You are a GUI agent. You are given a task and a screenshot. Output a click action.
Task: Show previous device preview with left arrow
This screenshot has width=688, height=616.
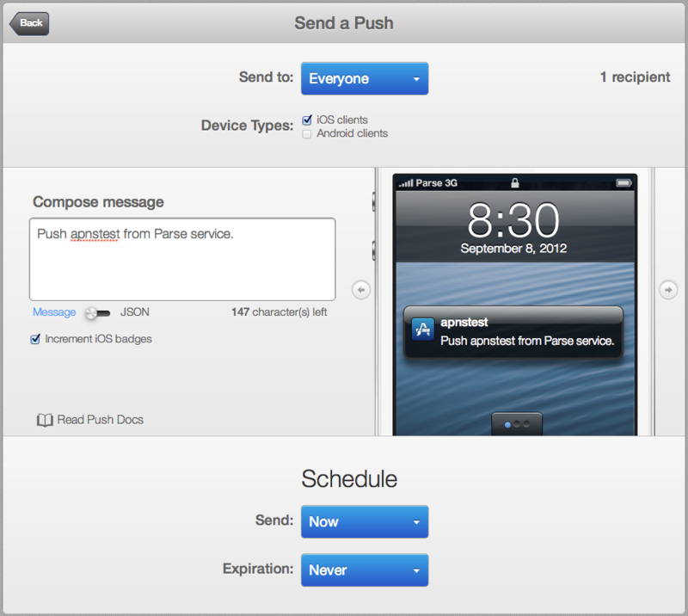361,290
